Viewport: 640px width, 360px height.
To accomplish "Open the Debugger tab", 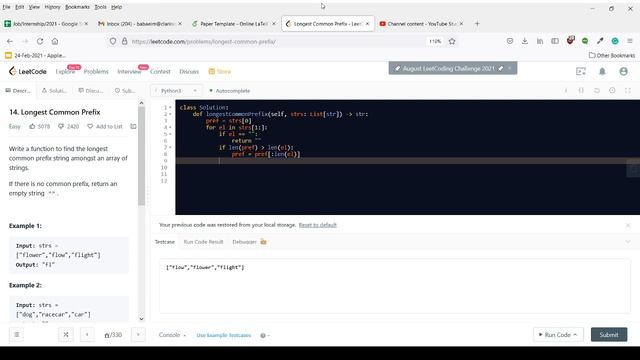I will (x=249, y=242).
